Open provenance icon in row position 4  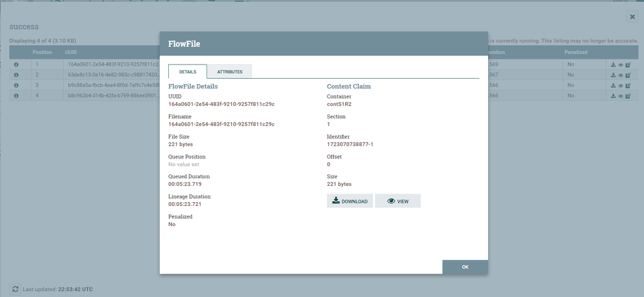click(x=628, y=96)
